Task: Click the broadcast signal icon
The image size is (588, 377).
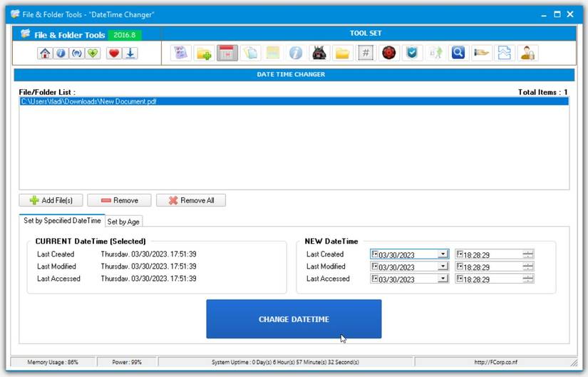Action: pos(76,53)
